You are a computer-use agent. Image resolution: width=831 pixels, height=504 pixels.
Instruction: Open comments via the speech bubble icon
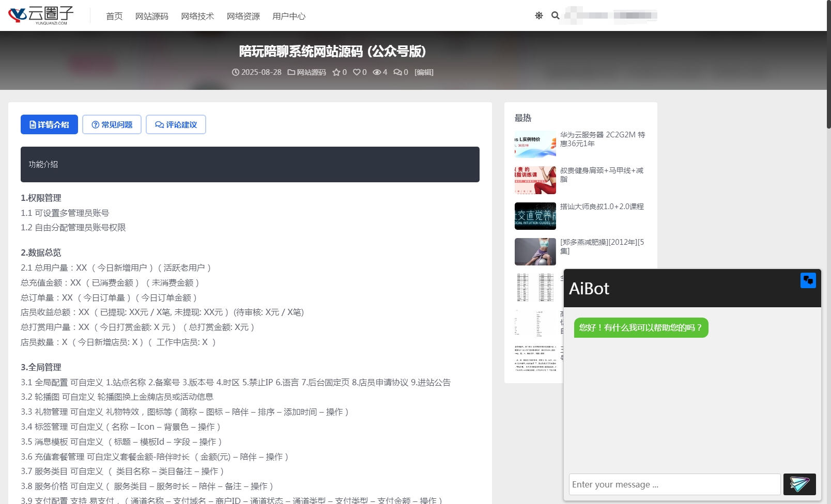click(396, 72)
